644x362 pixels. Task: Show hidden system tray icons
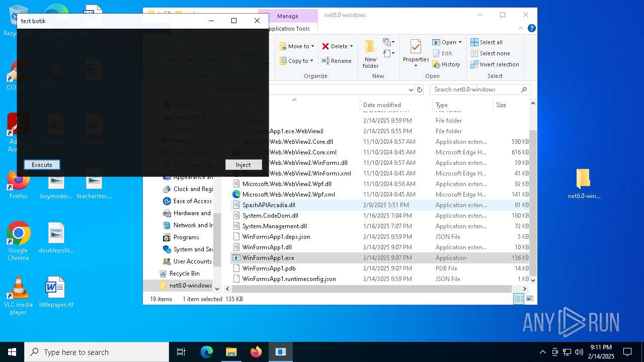click(x=542, y=352)
